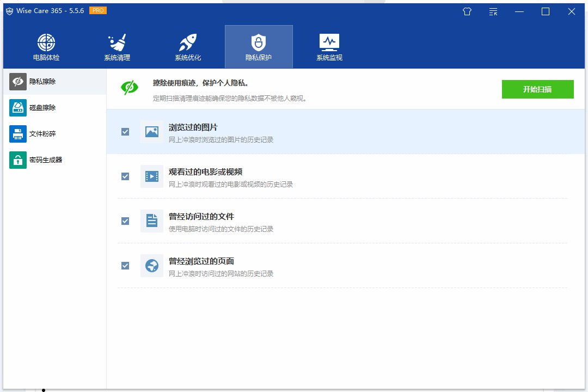
Task: Select 文件粉碎 text in sidebar
Action: (42, 134)
